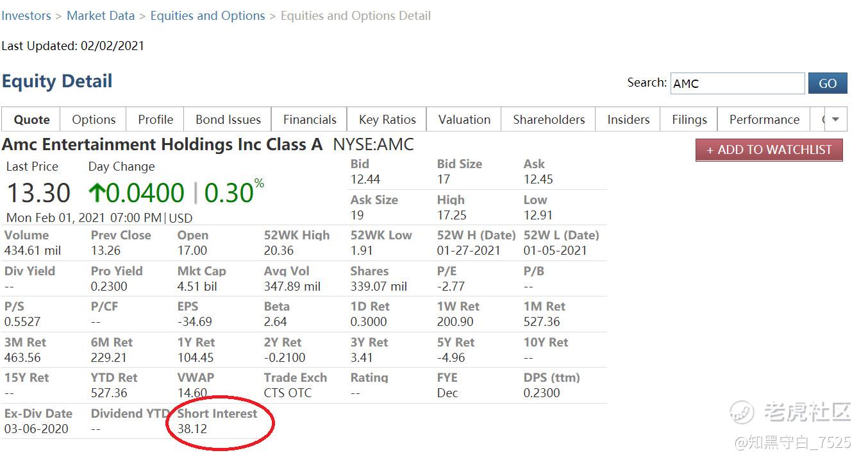Click the Short Interest value 38.12
The height and width of the screenshot is (462, 868).
tap(192, 429)
